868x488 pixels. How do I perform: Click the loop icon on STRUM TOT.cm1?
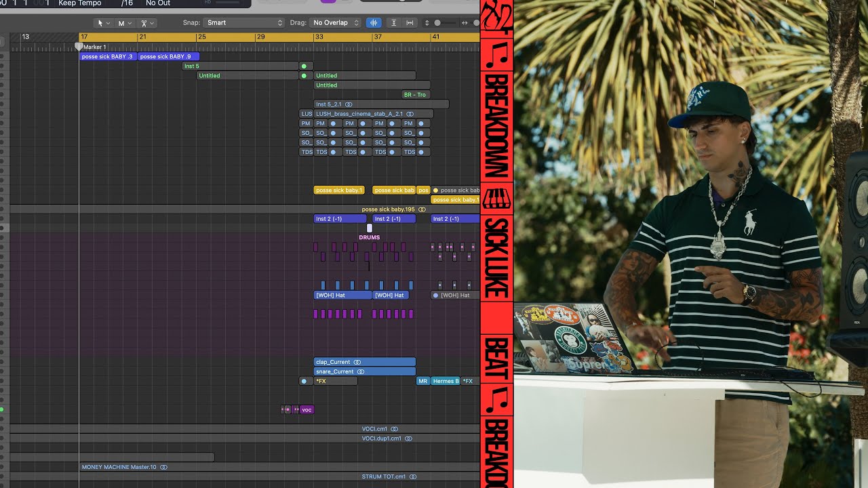tap(412, 476)
